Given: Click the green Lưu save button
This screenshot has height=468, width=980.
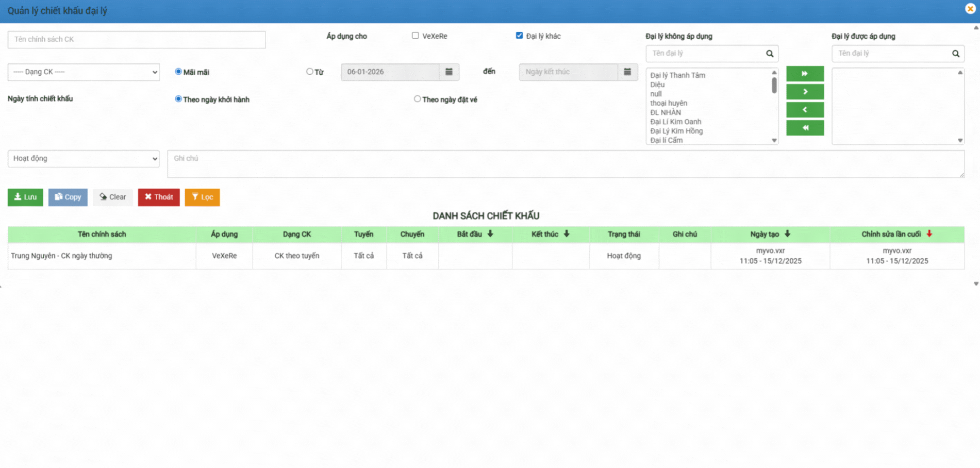Looking at the screenshot, I should pyautogui.click(x=25, y=197).
